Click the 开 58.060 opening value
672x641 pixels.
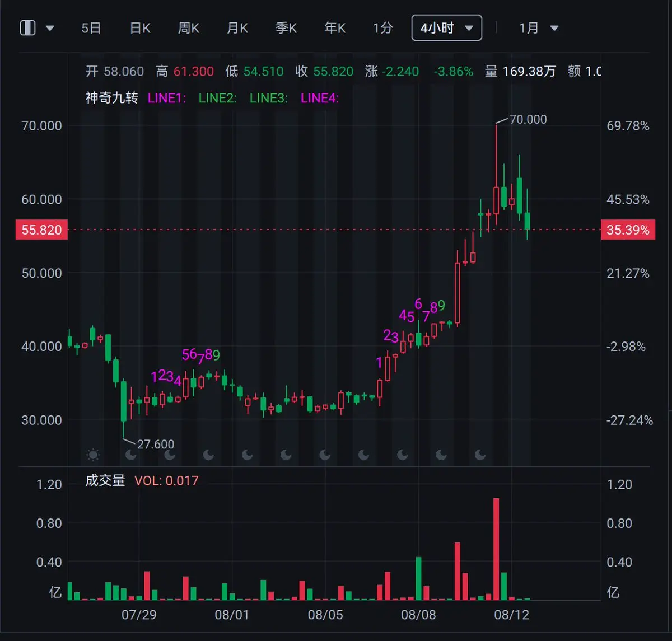pos(115,72)
